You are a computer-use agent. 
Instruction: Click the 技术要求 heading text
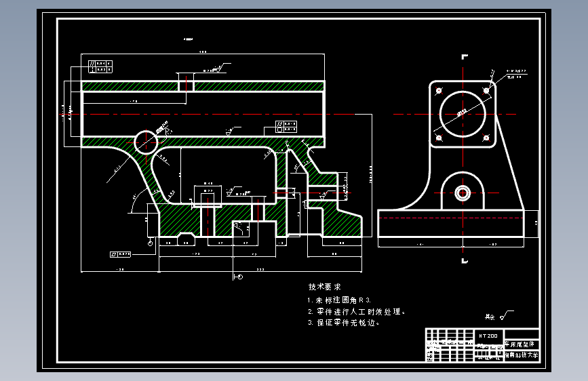(x=324, y=287)
